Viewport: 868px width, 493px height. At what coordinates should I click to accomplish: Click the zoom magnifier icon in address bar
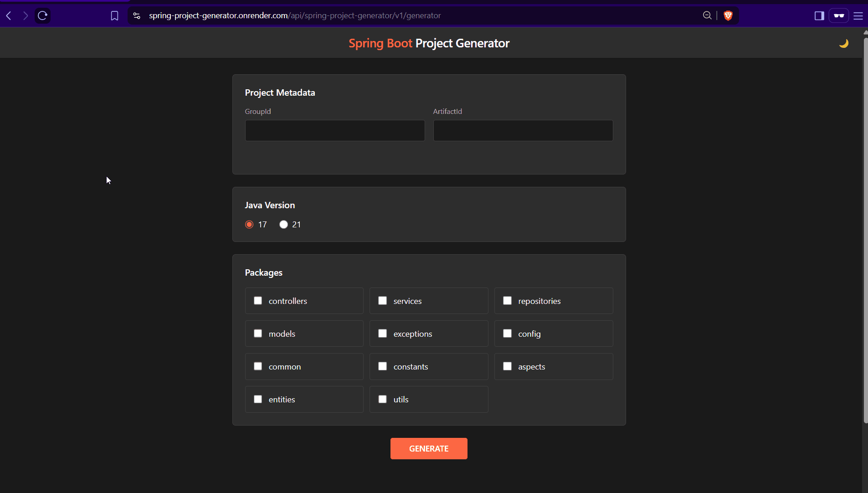click(707, 16)
